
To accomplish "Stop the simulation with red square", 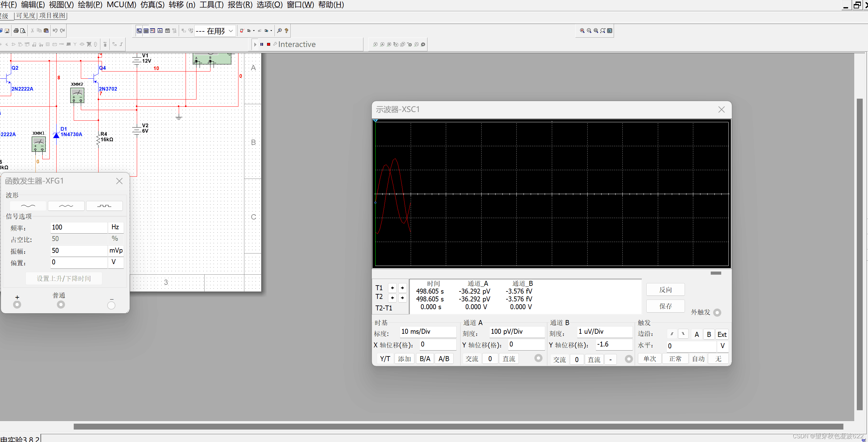I will (269, 44).
